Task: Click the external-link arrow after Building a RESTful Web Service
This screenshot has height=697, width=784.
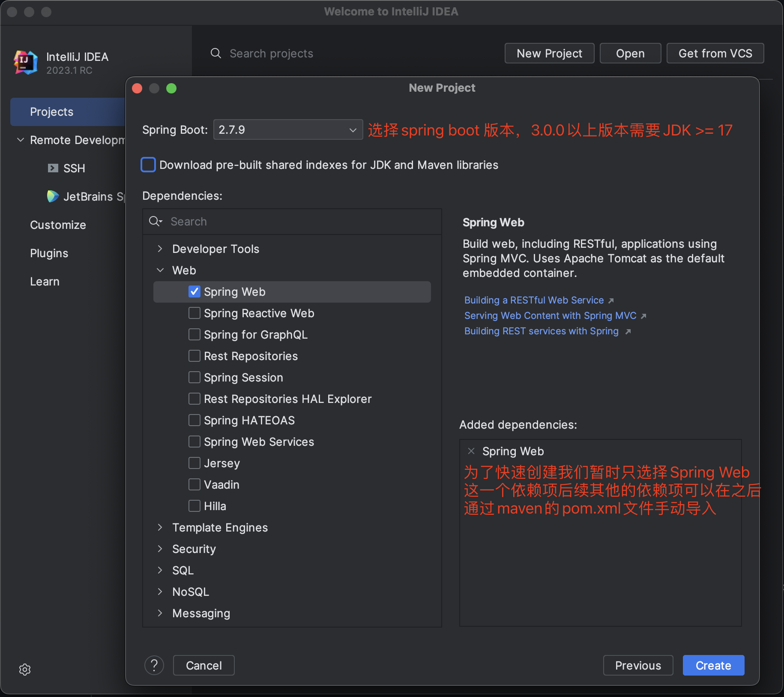Action: pos(611,300)
